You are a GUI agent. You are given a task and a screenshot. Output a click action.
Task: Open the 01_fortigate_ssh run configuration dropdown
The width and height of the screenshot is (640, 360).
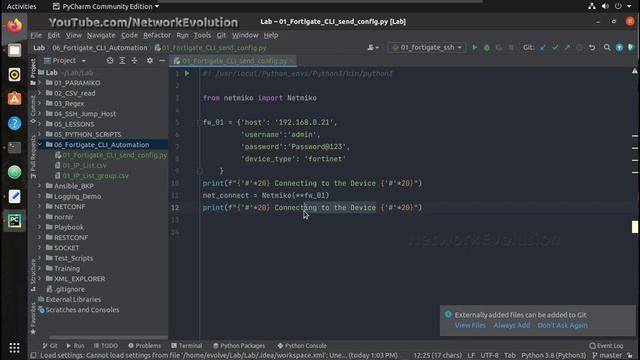coord(427,48)
